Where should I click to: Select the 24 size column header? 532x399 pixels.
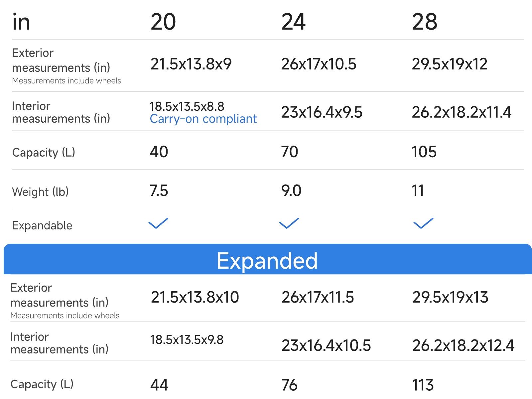[293, 22]
